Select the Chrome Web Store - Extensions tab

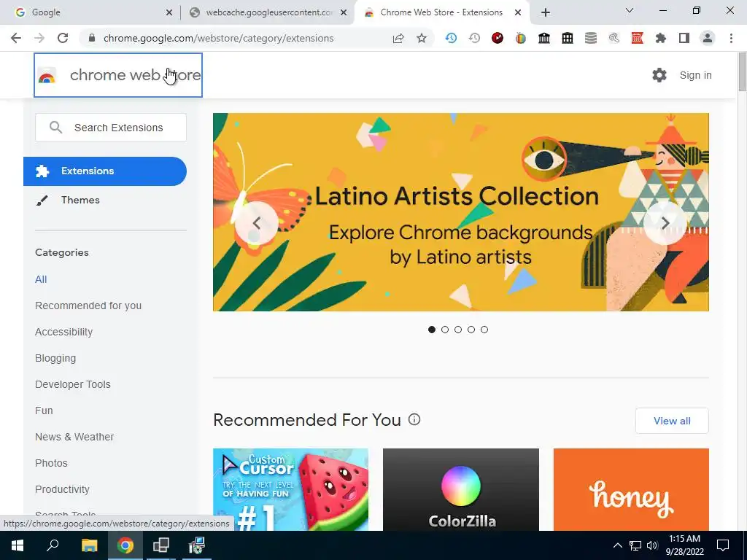[x=441, y=12]
